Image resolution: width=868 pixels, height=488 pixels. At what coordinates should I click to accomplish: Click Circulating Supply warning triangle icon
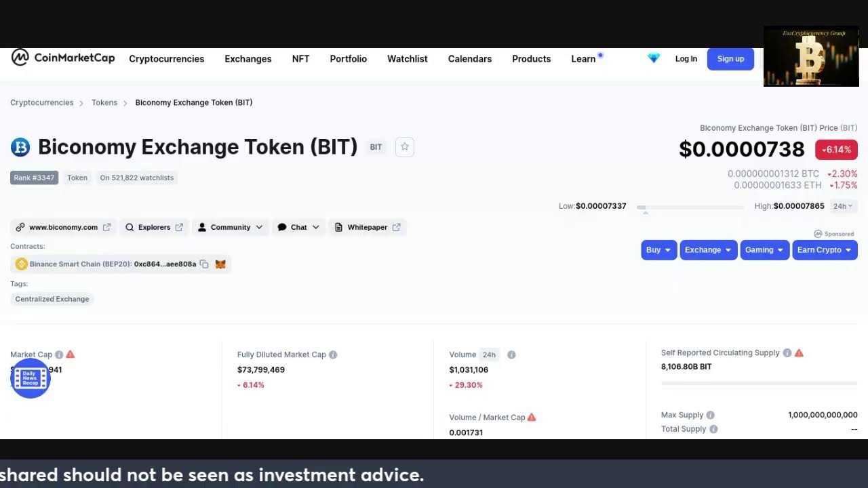coord(799,352)
